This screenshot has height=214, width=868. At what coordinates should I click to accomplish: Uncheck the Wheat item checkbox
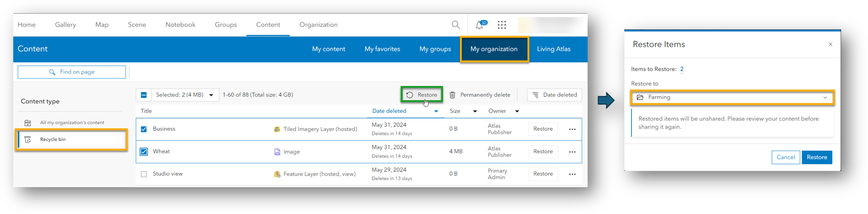144,152
